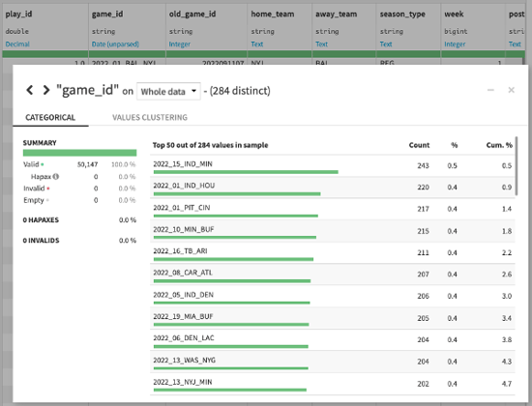Screen dimensions: 532x406
Task: Open Integer meaning for old_game_id column
Action: (180, 44)
